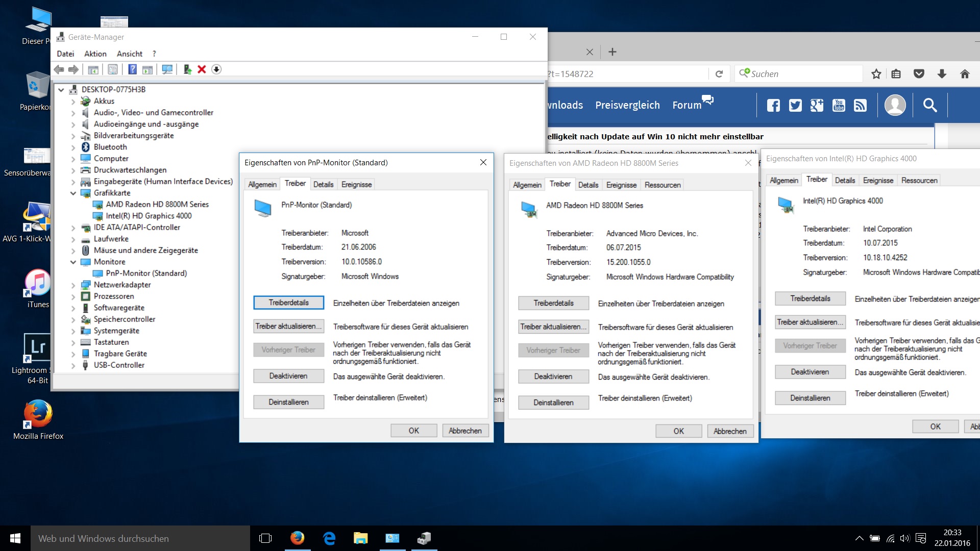Viewport: 980px width, 551px height.
Task: Open the Aktion menu
Action: click(95, 54)
